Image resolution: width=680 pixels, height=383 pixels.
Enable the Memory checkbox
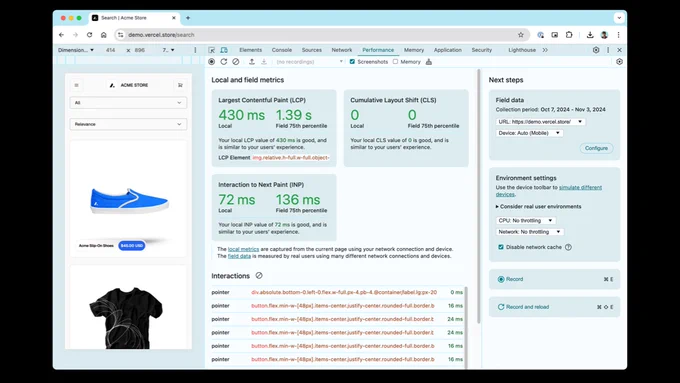396,62
